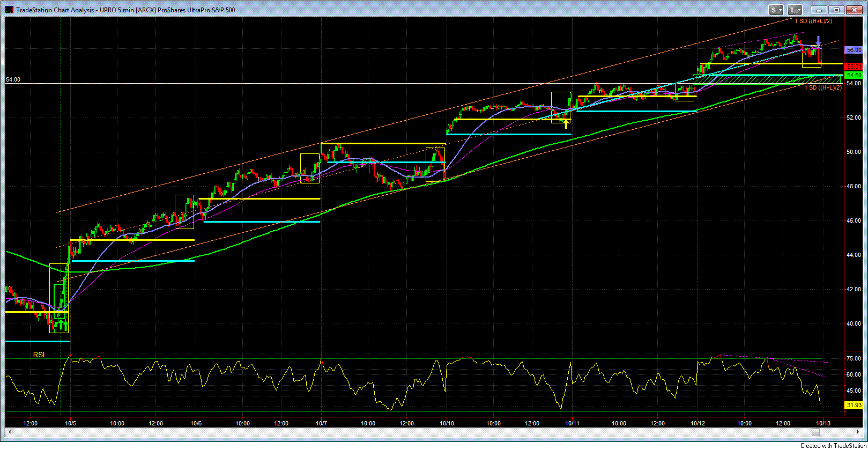Minimize the Chart Analysis window

pos(818,10)
